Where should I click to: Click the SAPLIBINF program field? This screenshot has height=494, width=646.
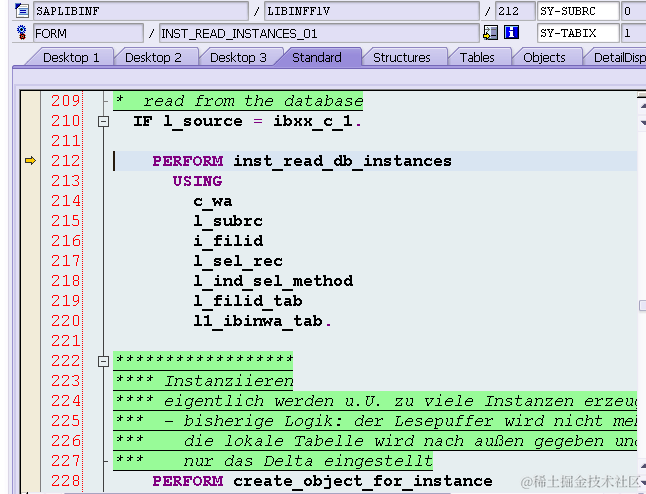140,11
